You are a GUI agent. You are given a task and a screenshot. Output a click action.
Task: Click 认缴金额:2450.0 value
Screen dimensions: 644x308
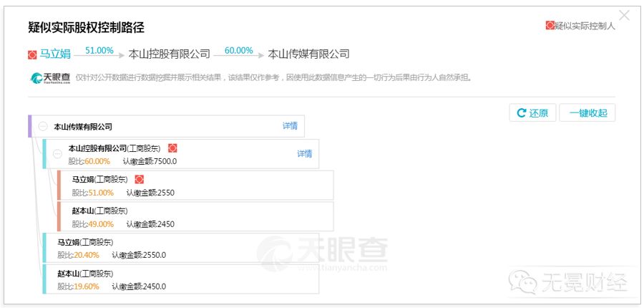(x=139, y=287)
